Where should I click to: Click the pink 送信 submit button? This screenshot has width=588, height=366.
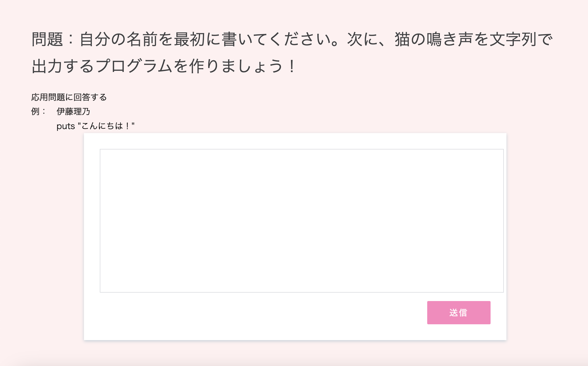(459, 312)
